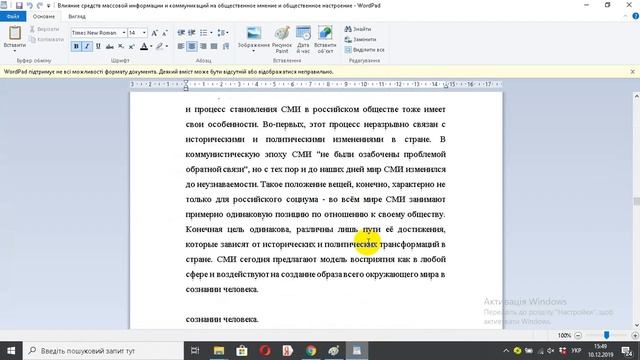
Task: Expand the highlight color dropdown arrow
Action: click(167, 47)
